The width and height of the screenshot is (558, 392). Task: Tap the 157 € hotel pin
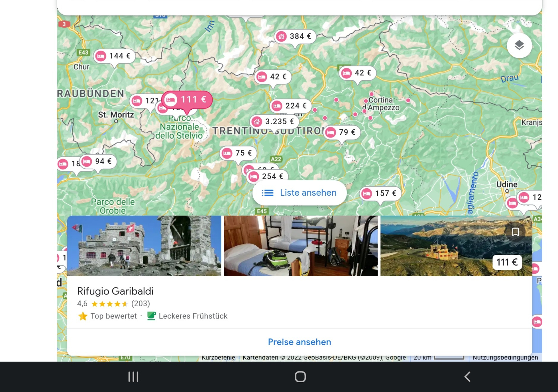point(380,194)
